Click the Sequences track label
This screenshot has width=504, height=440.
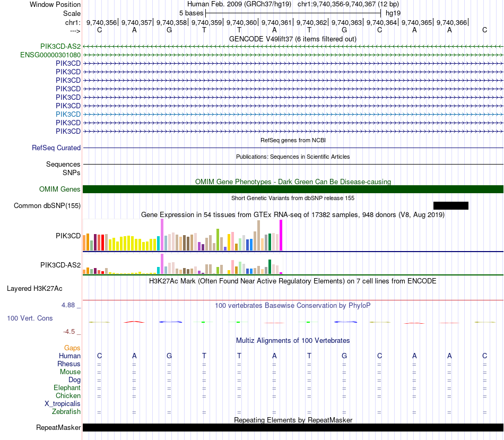tap(63, 165)
